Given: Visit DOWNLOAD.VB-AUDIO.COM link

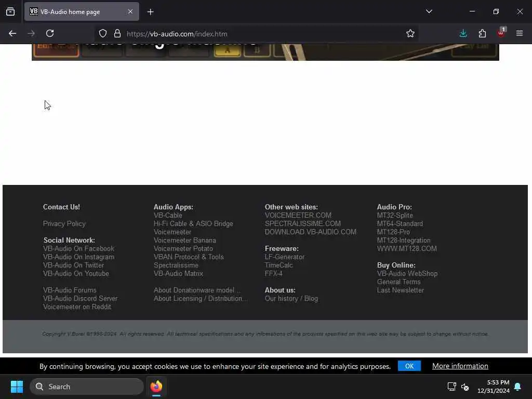Looking at the screenshot, I should pos(311,232).
